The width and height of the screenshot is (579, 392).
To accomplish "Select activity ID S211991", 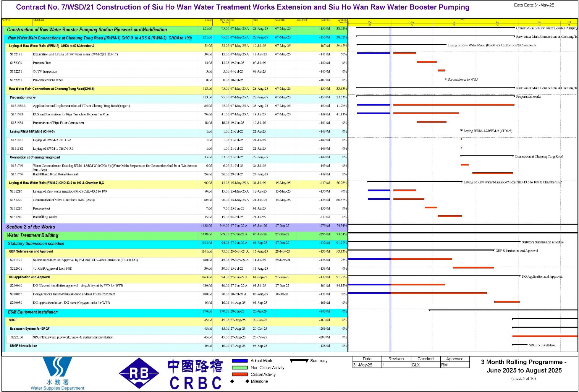I will click(x=16, y=260).
